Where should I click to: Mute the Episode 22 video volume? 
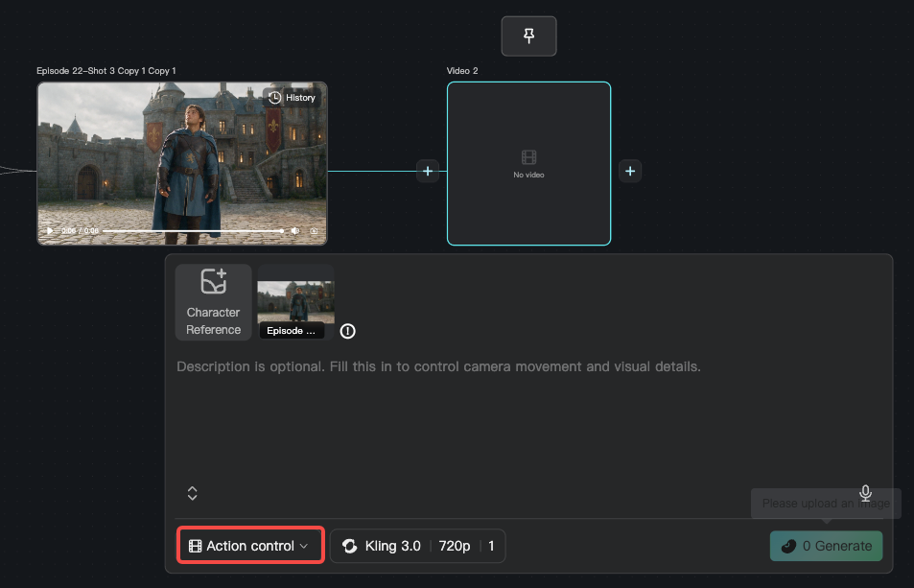coord(295,231)
